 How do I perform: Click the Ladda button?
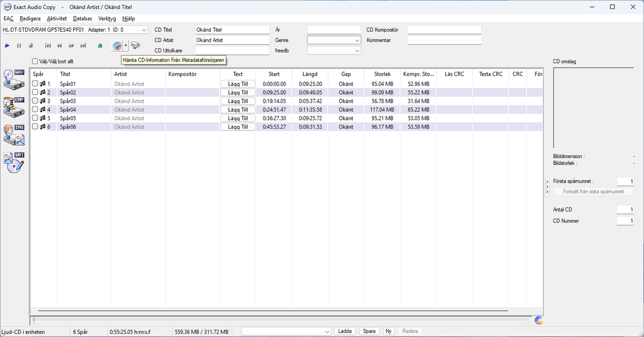tap(345, 331)
